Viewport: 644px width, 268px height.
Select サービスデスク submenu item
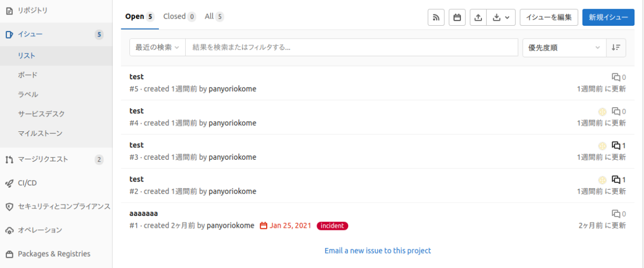pyautogui.click(x=56, y=114)
